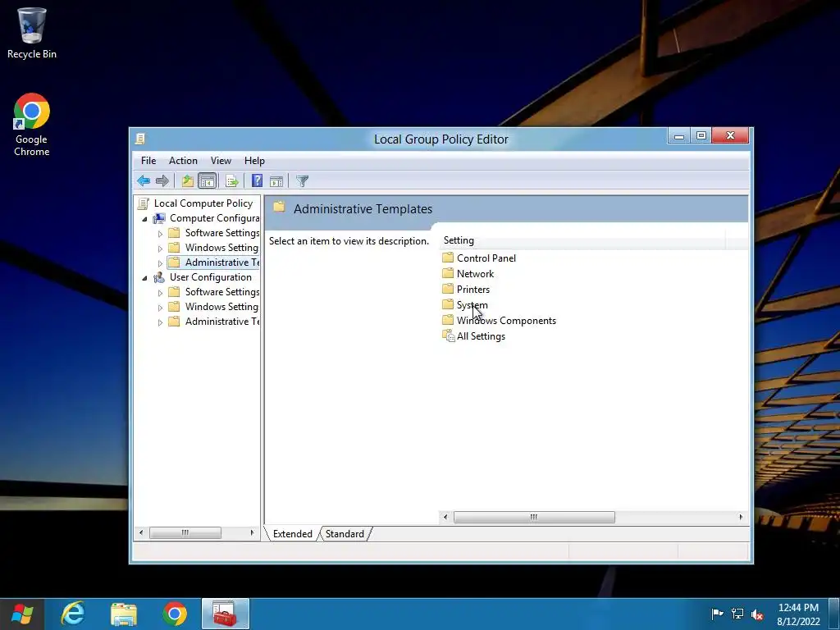Collapse the Computer Configuration tree node
The image size is (840, 630).
coord(144,218)
